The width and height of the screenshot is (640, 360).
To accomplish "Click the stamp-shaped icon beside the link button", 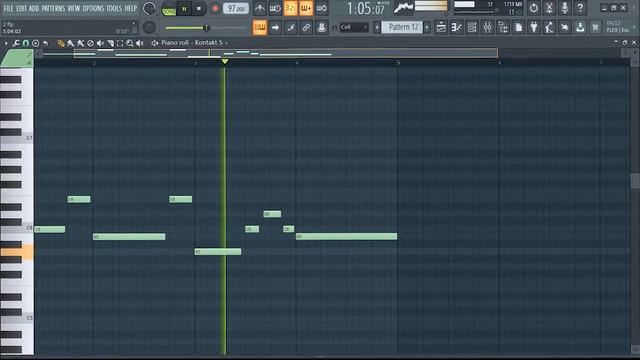I will point(322,27).
